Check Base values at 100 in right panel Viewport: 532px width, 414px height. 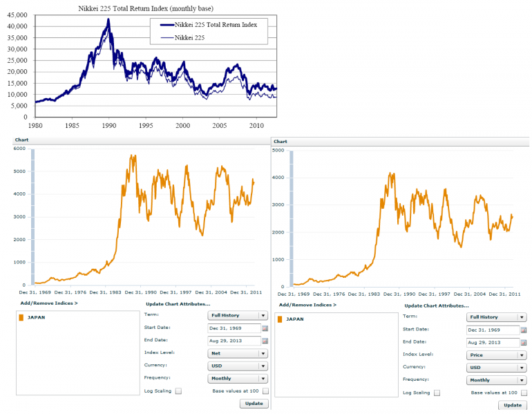point(524,393)
